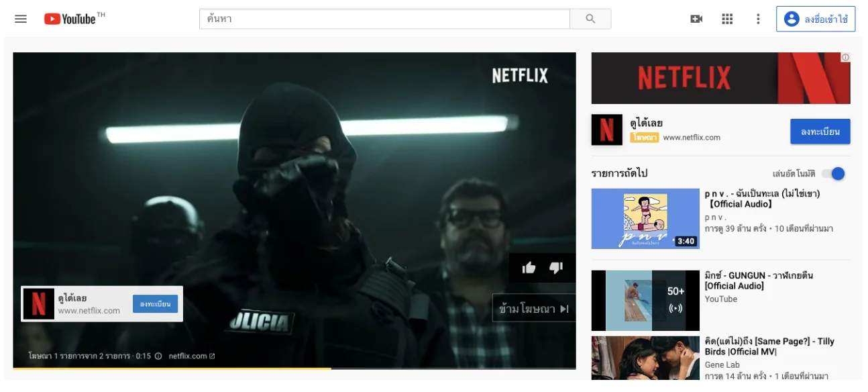
Task: Click the yellow โฆษณา ad badge
Action: pyautogui.click(x=645, y=138)
